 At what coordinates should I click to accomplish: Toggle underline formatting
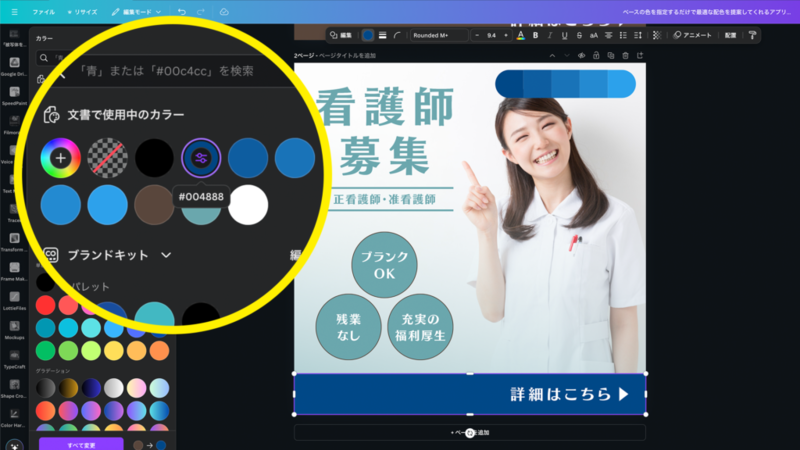(564, 35)
